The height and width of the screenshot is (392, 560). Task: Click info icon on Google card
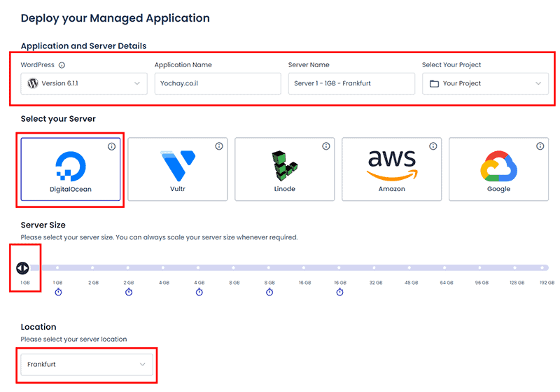(x=540, y=146)
